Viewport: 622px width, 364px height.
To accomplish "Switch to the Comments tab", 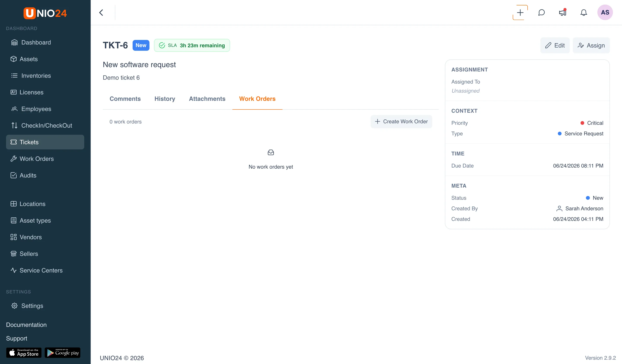I will pyautogui.click(x=125, y=99).
